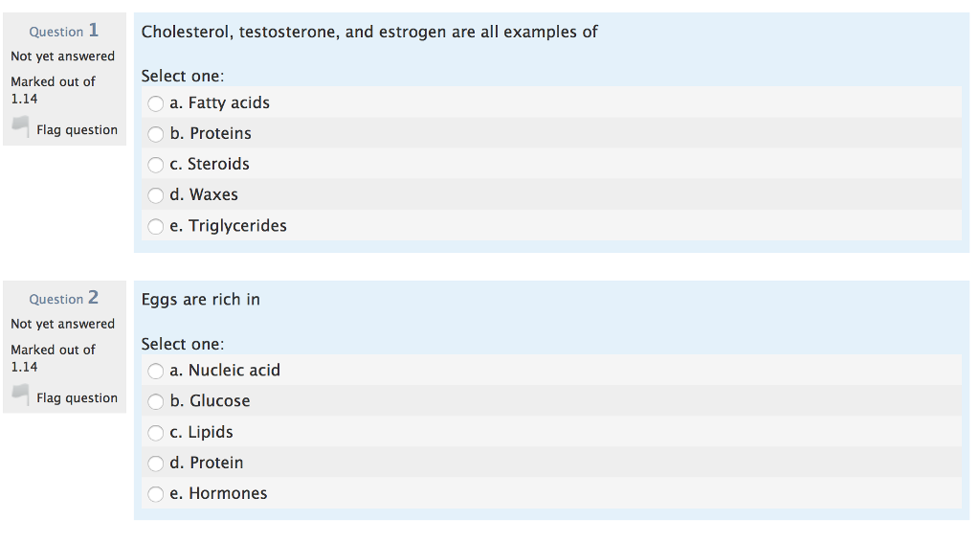
Task: Select the Glucose radio button
Action: point(156,401)
